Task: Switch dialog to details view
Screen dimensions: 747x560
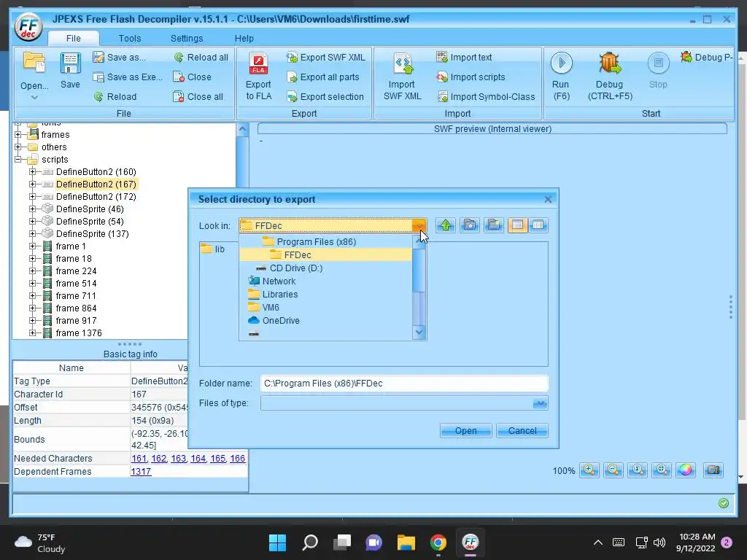Action: [538, 225]
